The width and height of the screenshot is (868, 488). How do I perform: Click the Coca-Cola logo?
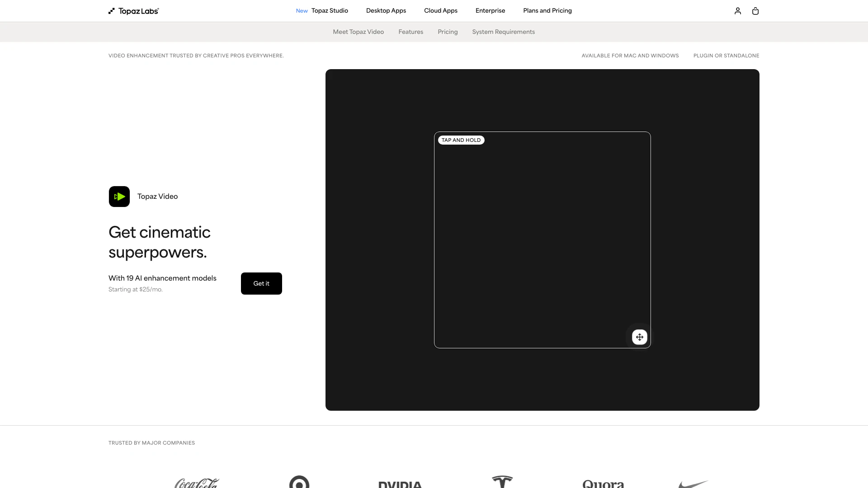pos(197,483)
